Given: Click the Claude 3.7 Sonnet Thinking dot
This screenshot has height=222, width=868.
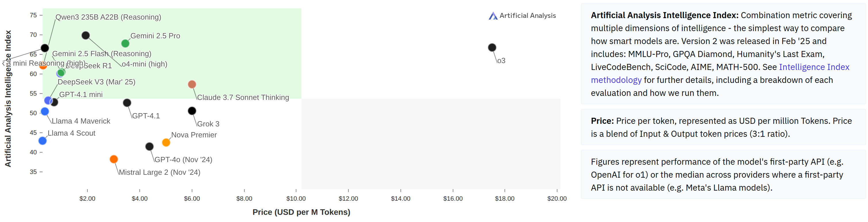Looking at the screenshot, I should 192,84.
